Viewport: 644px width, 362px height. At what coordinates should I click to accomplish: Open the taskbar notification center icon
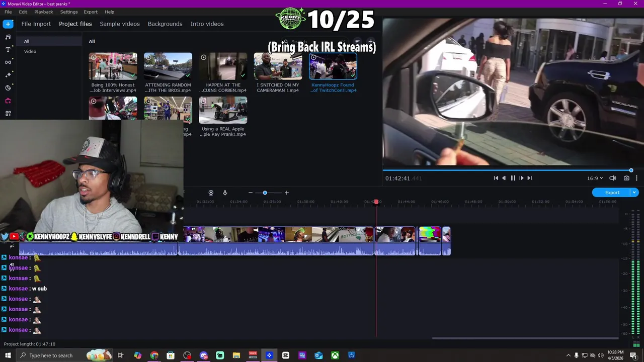click(x=633, y=355)
